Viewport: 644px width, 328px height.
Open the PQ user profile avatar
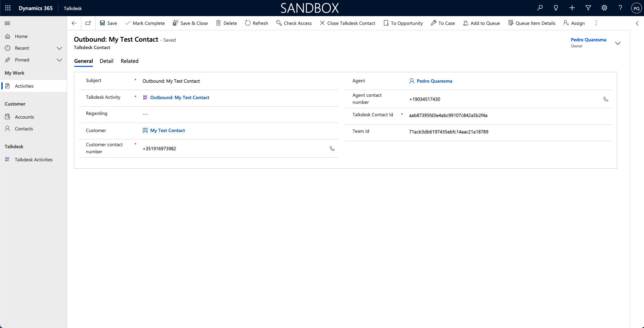(x=637, y=8)
